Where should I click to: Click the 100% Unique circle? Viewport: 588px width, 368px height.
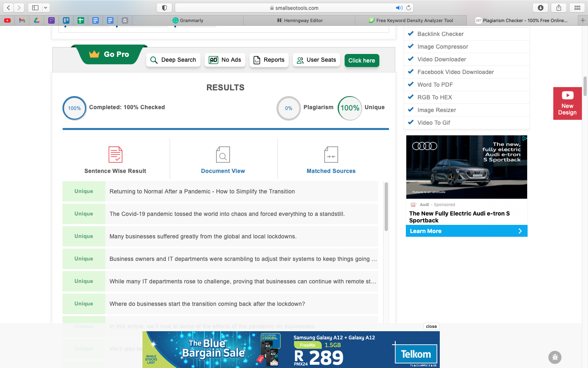coord(350,108)
